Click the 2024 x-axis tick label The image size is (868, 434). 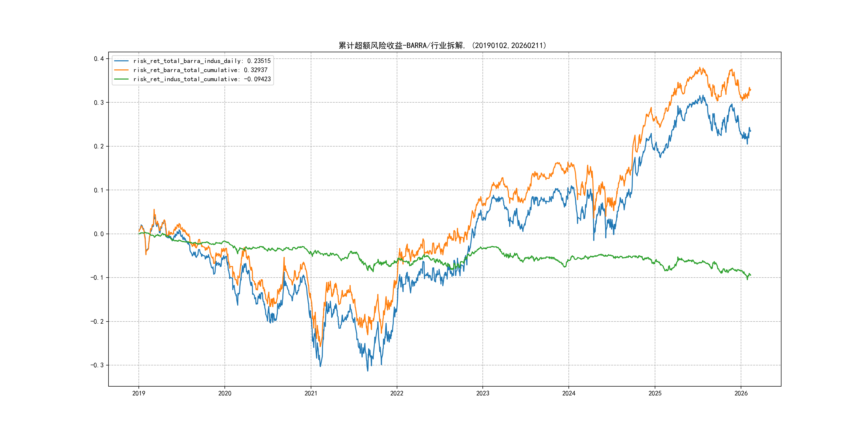(x=569, y=393)
